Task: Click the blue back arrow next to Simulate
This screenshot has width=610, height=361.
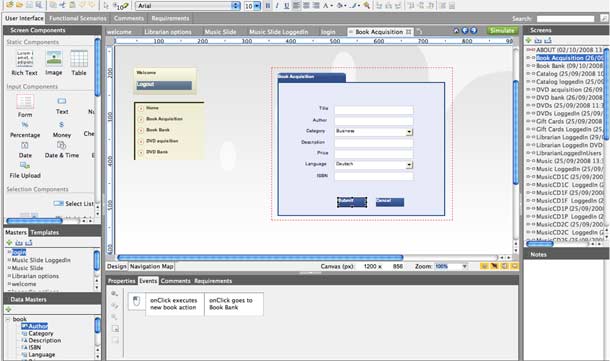Action: [465, 31]
